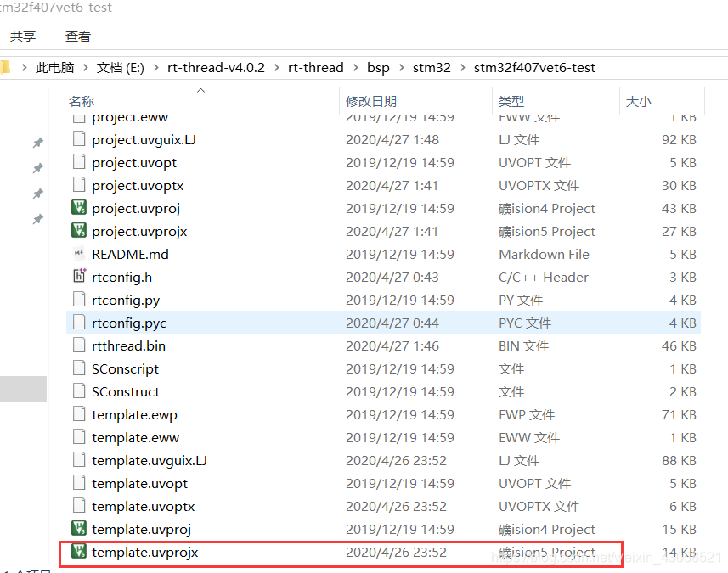
Task: Click the Markdown icon next to README.md
Action: (79, 254)
